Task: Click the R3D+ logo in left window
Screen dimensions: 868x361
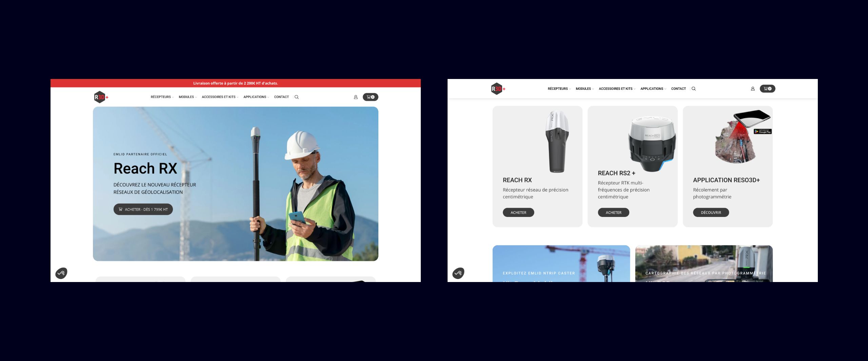Action: tap(101, 97)
